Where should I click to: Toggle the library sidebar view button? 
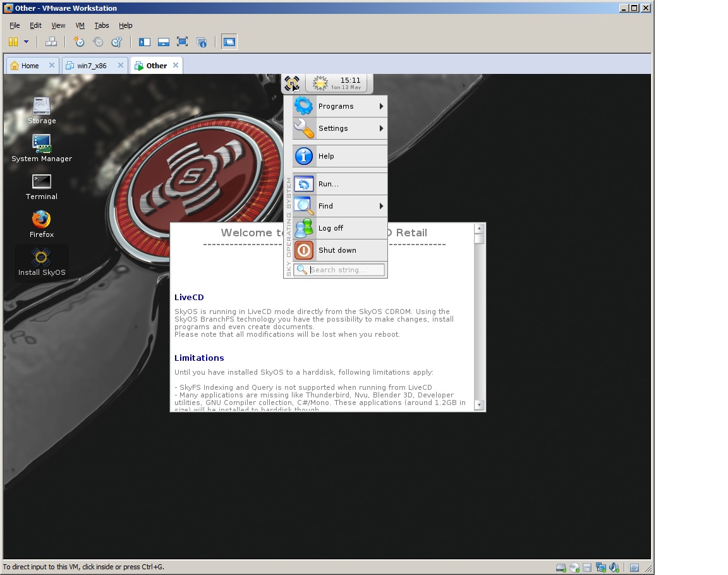pos(145,42)
